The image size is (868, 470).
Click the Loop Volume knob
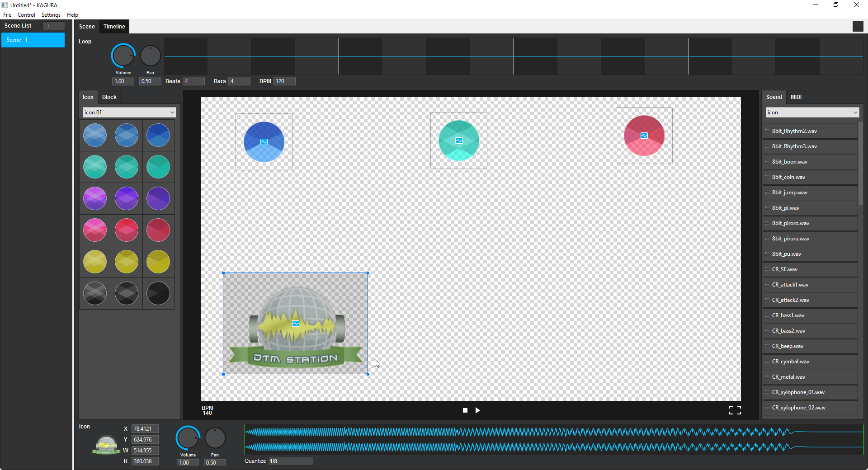tap(123, 56)
